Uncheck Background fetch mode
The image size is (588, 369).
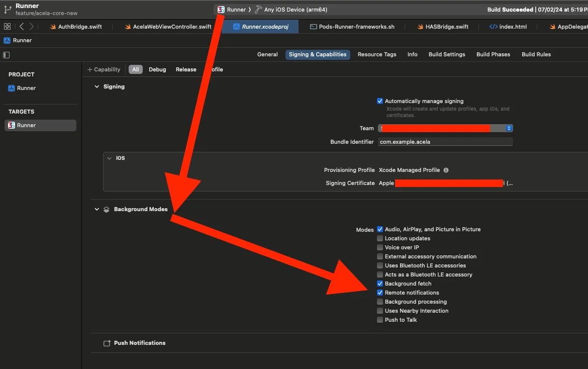coord(380,284)
